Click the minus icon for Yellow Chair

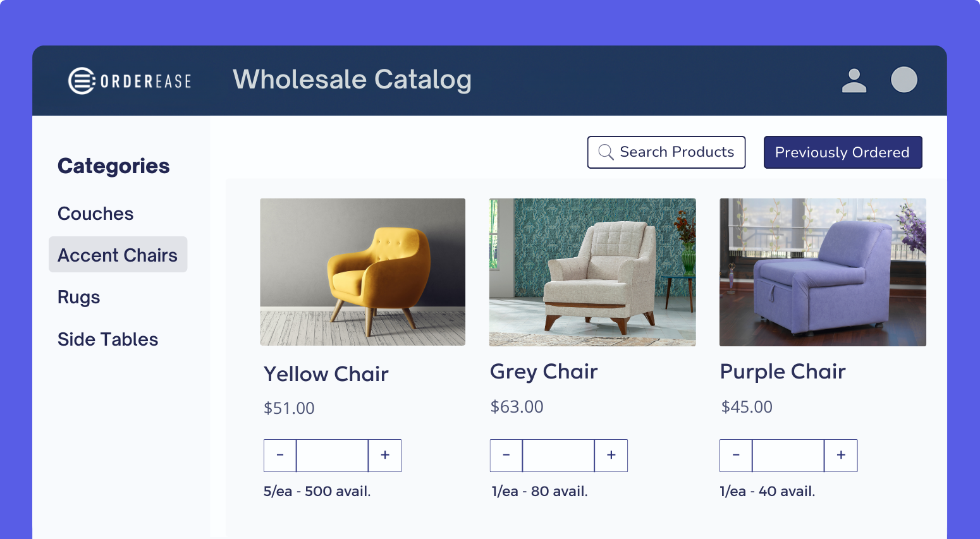point(280,455)
